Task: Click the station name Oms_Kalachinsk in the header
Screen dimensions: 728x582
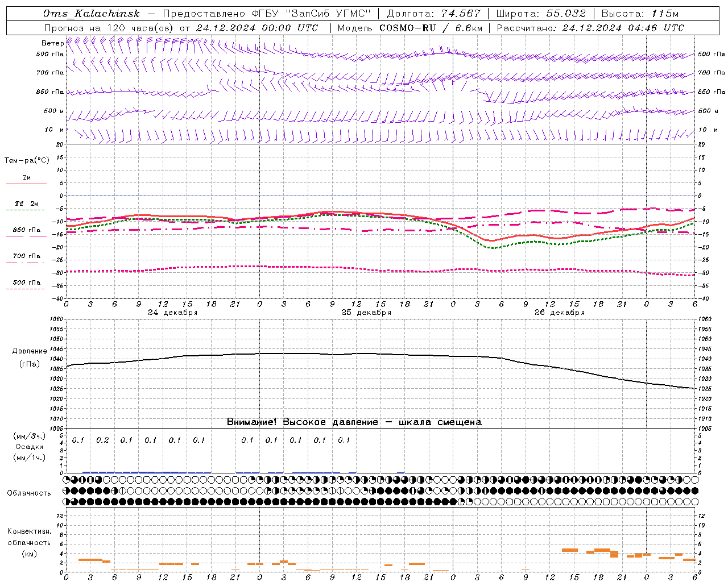Action: (x=92, y=14)
